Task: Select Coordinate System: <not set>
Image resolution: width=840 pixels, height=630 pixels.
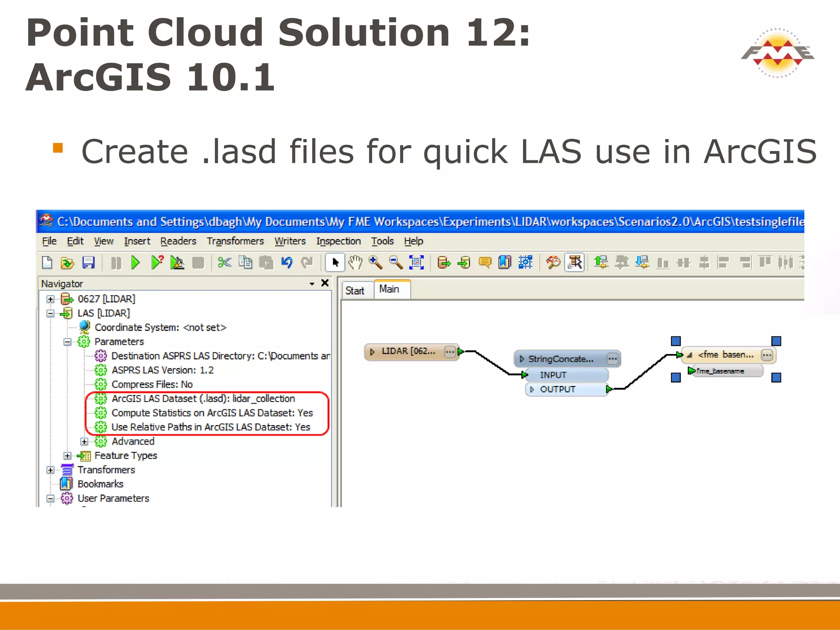Action: point(160,328)
